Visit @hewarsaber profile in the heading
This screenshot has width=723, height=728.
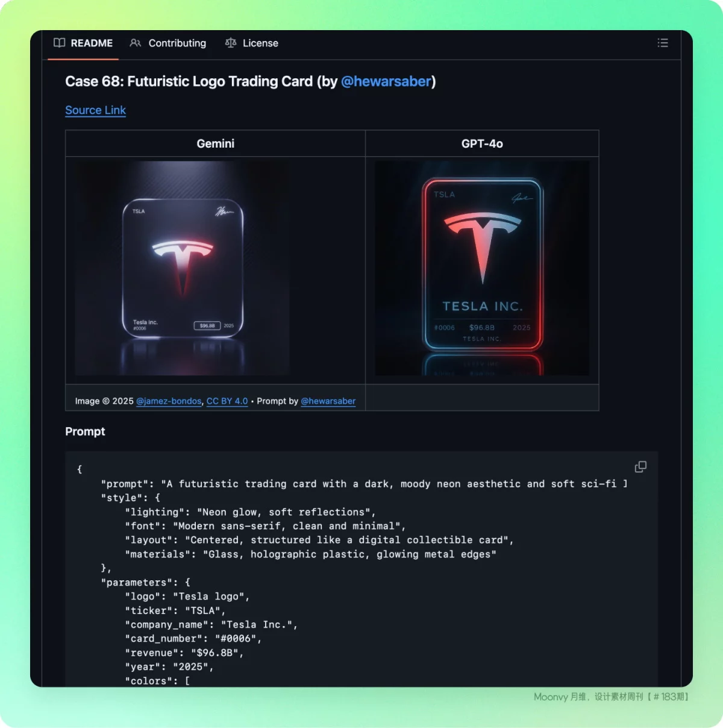[386, 81]
